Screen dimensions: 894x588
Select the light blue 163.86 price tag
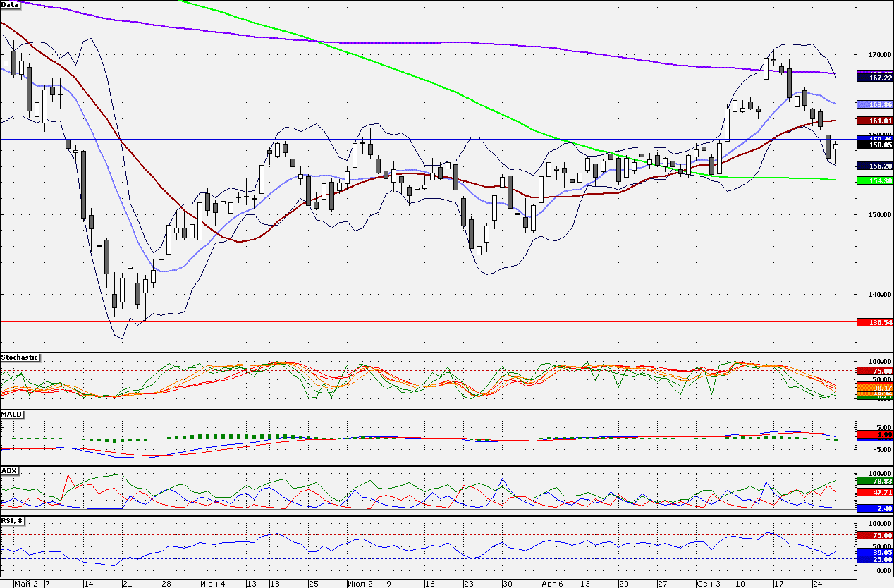coord(875,104)
